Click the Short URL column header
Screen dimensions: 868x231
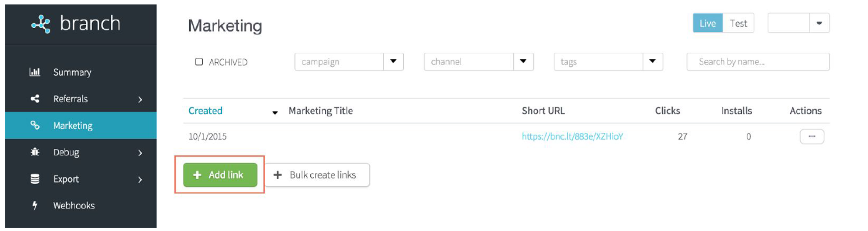click(x=543, y=111)
